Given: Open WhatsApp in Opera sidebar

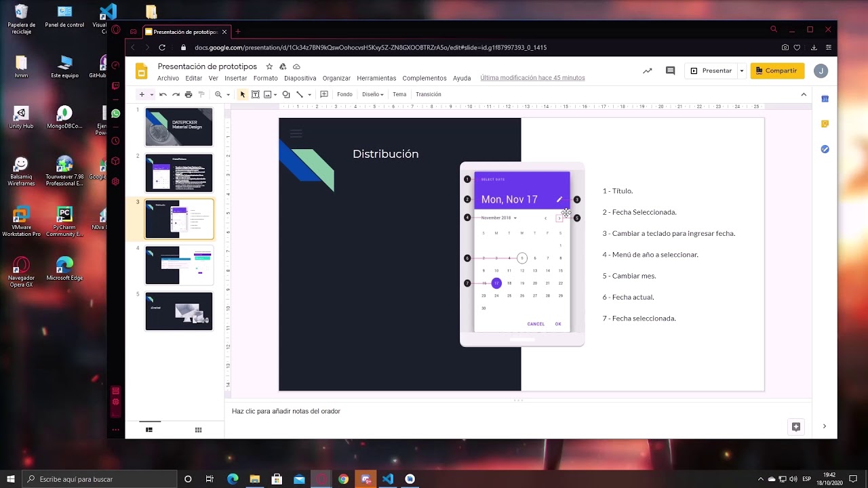Looking at the screenshot, I should coord(116,114).
